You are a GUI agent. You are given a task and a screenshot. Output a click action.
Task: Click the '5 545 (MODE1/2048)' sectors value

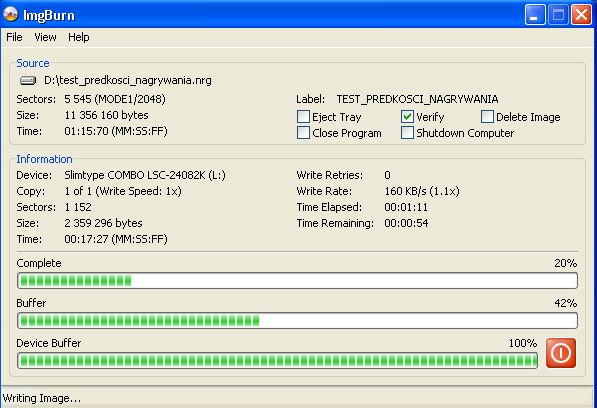tap(115, 99)
